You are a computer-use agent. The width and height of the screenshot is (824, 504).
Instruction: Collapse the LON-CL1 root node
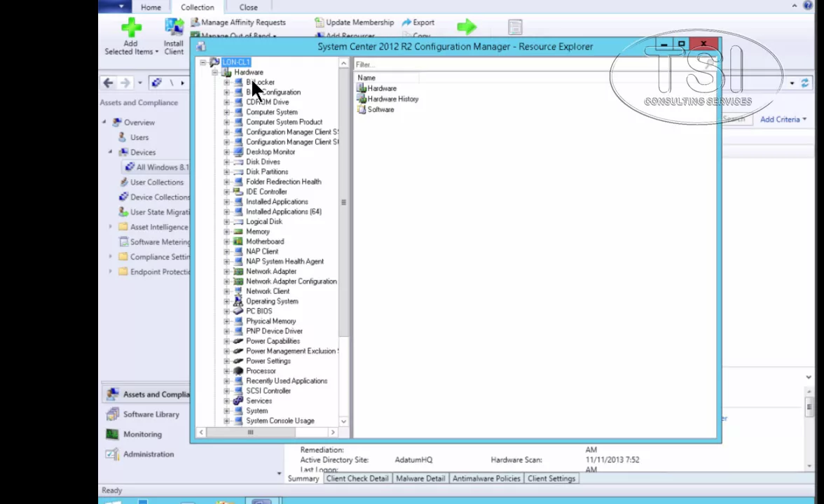(203, 62)
